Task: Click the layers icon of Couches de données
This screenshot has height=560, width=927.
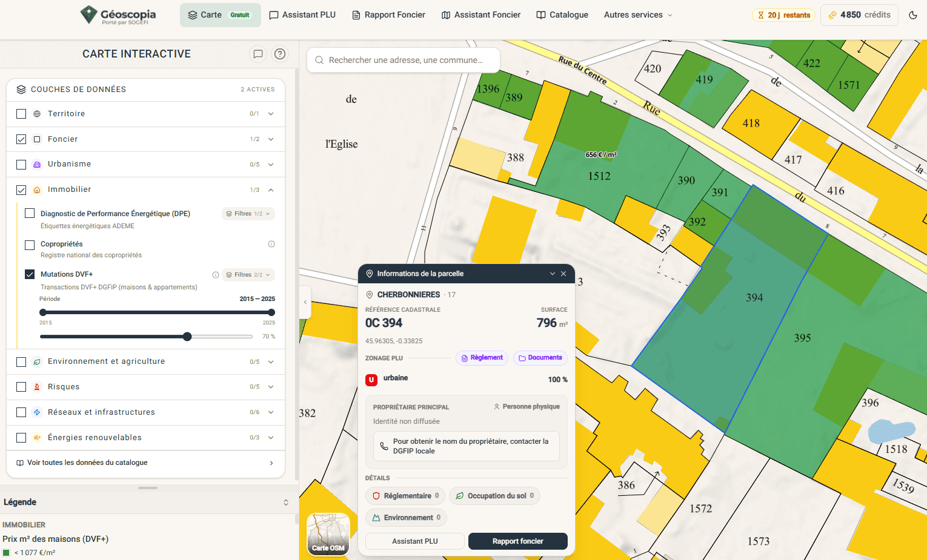Action: [x=21, y=90]
